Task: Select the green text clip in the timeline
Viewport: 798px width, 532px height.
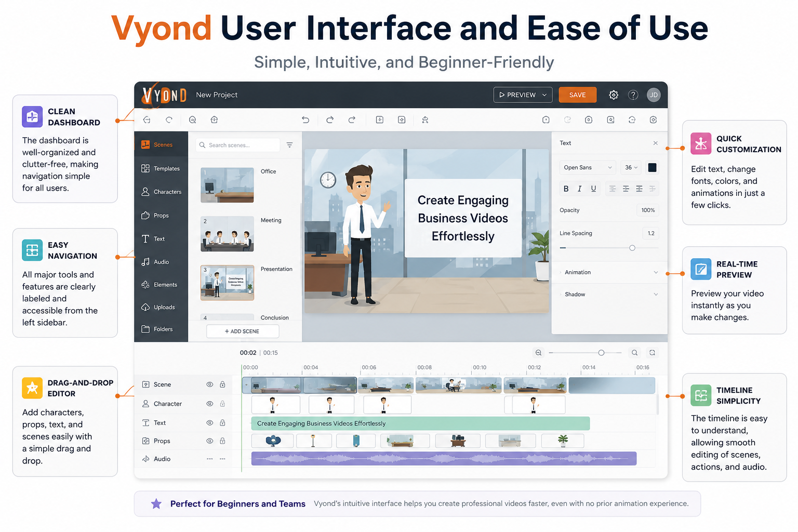Action: (x=420, y=423)
